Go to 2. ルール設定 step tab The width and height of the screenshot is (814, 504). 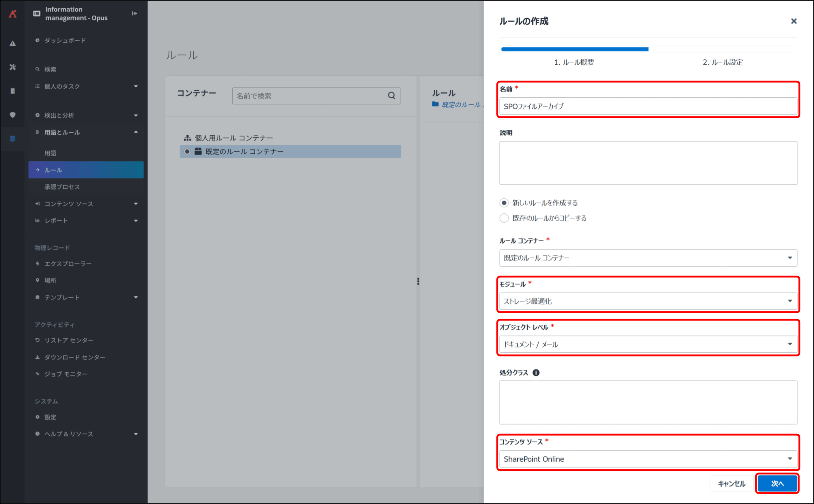click(722, 62)
